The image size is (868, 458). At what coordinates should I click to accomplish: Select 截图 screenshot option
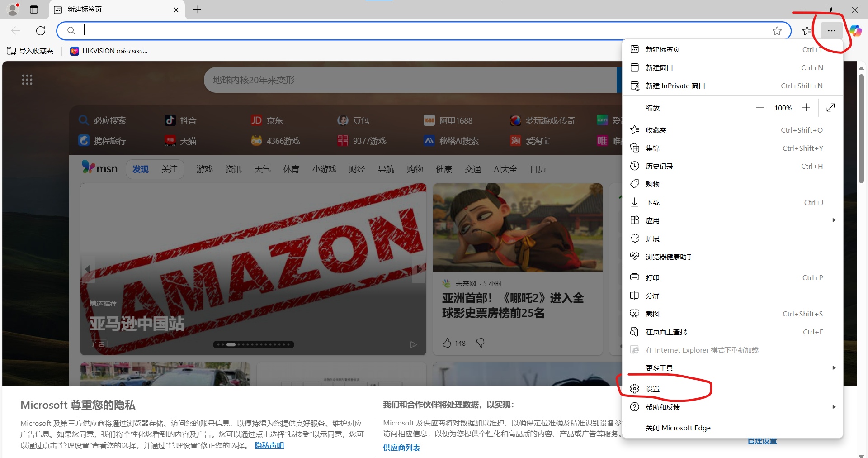pos(732,314)
